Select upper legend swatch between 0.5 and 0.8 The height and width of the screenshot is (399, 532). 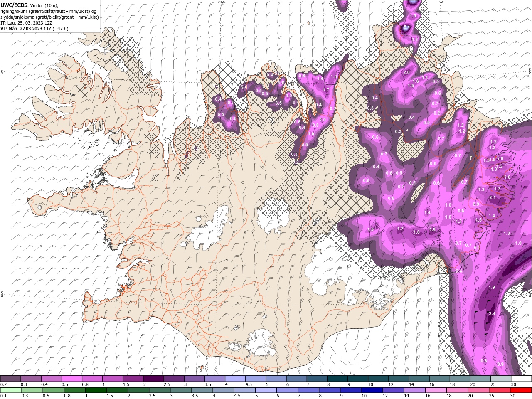[x=71, y=379]
